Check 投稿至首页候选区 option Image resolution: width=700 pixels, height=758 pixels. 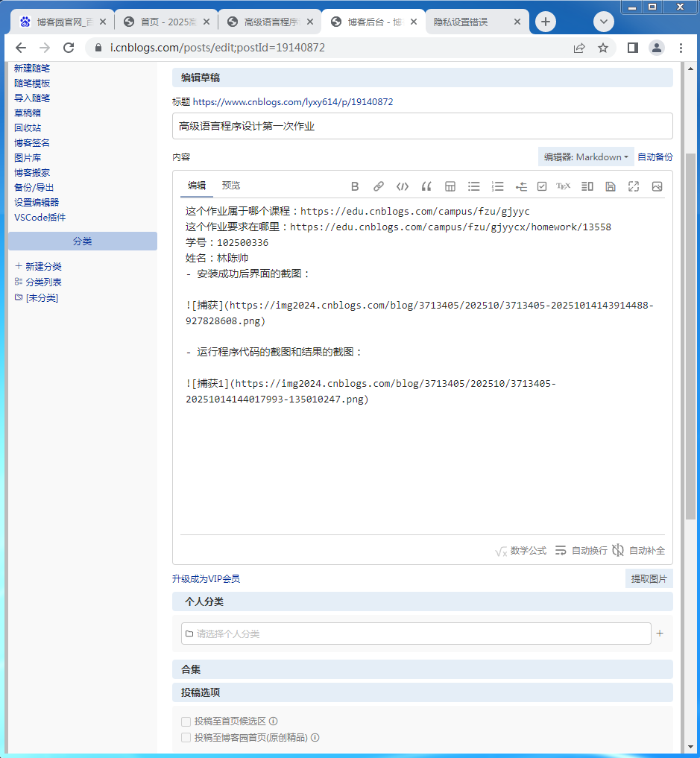[x=186, y=721]
